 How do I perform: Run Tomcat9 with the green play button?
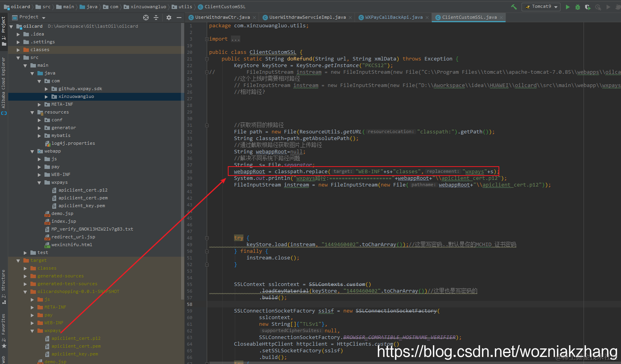tap(568, 7)
